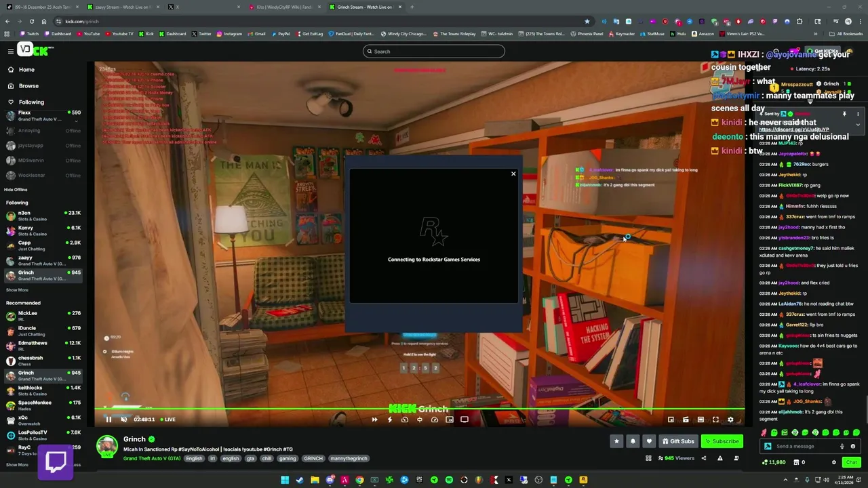Click the star favorite button
Screen dimensions: 868x488
[616, 441]
